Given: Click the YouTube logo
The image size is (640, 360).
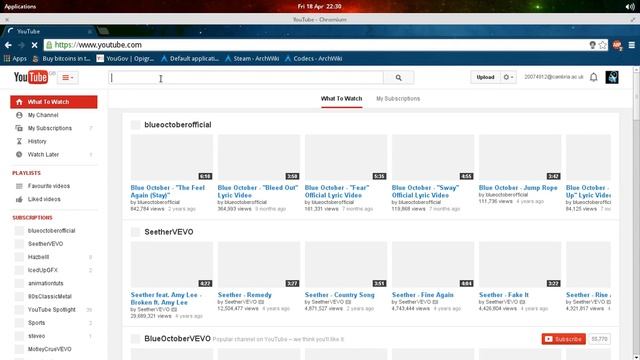Looking at the screenshot, I should click(31, 77).
